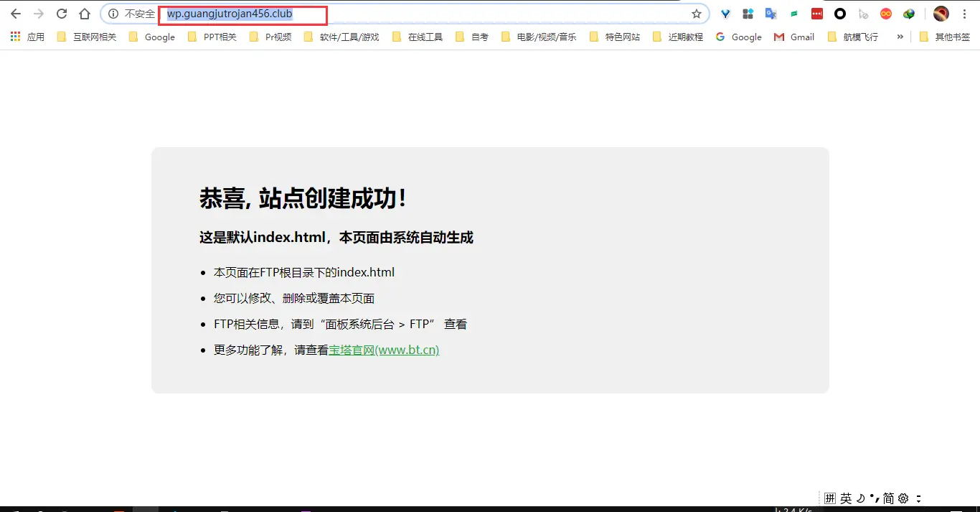Open Chrome's three-dot menu

[965, 13]
